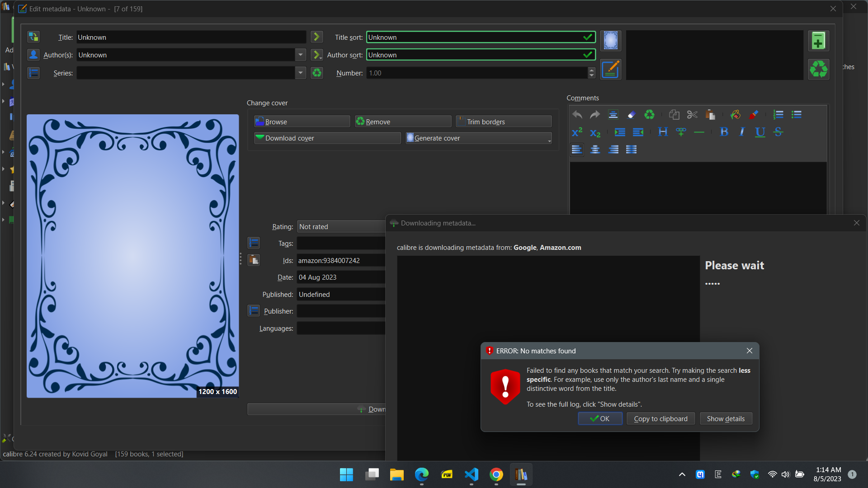The width and height of the screenshot is (868, 488).
Task: Toggle bold formatting in Comments toolbar
Action: [724, 132]
